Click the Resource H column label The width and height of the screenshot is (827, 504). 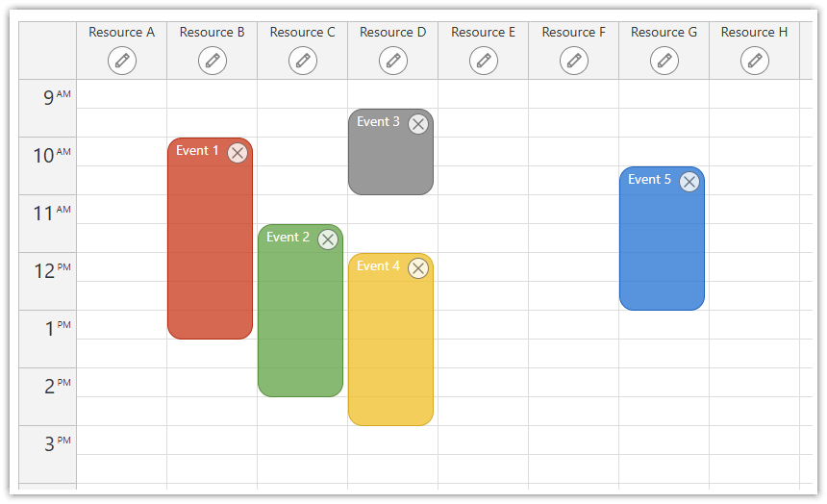(754, 32)
